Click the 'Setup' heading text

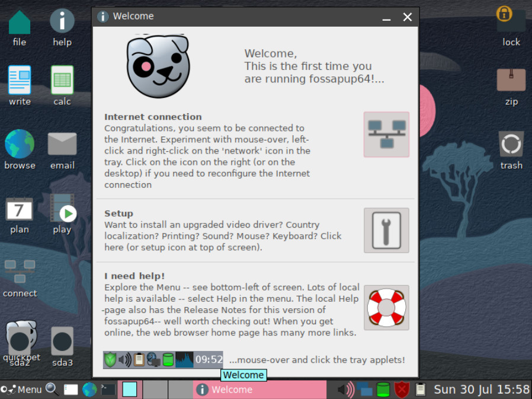tap(118, 213)
